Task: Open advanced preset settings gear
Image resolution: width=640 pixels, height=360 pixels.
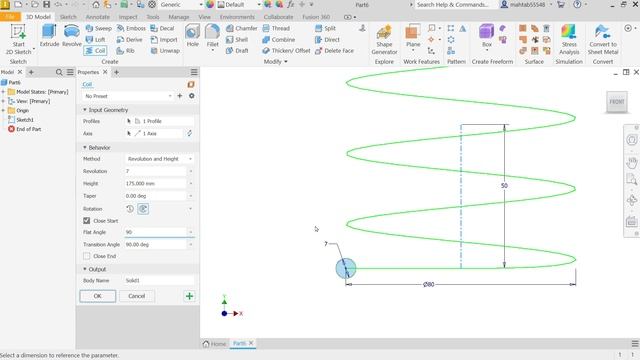Action: pos(191,96)
